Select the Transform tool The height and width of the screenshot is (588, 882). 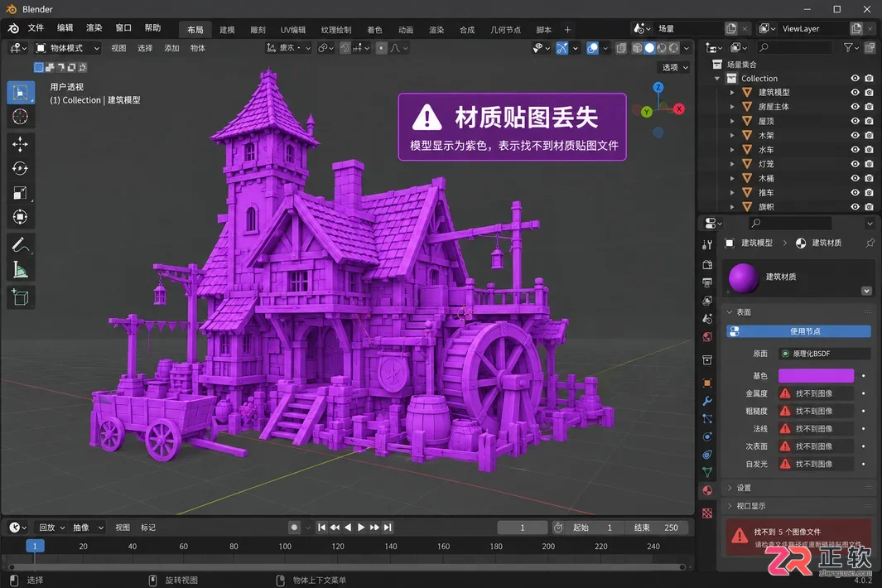pos(20,217)
